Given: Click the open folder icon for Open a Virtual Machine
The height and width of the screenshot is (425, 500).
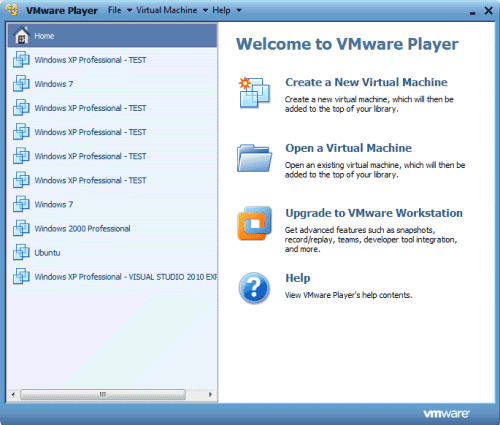Looking at the screenshot, I should [254, 158].
